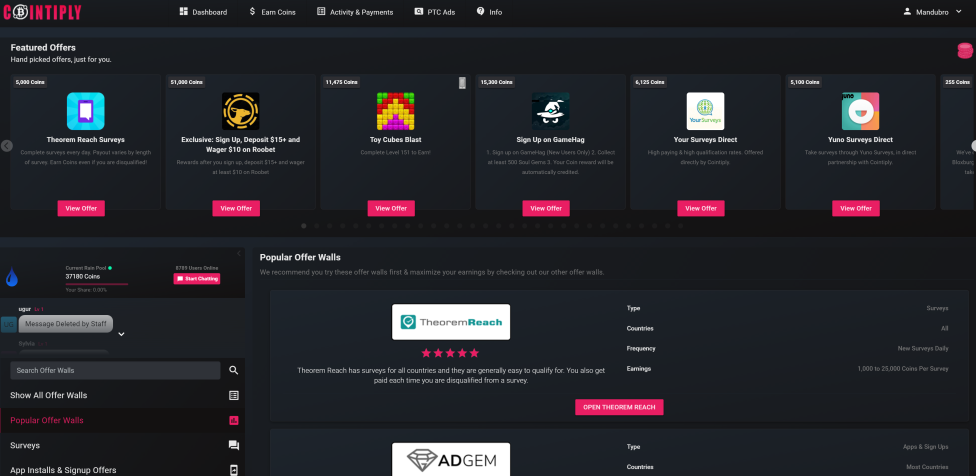976x476 pixels.
Task: Select the Surveys category
Action: 122,446
